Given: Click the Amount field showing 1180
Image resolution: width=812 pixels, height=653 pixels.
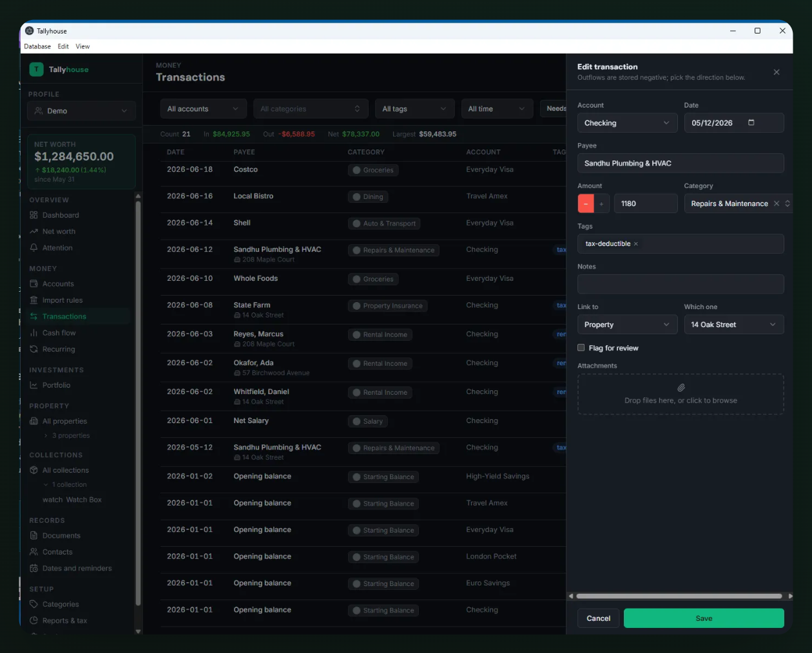Looking at the screenshot, I should [645, 203].
